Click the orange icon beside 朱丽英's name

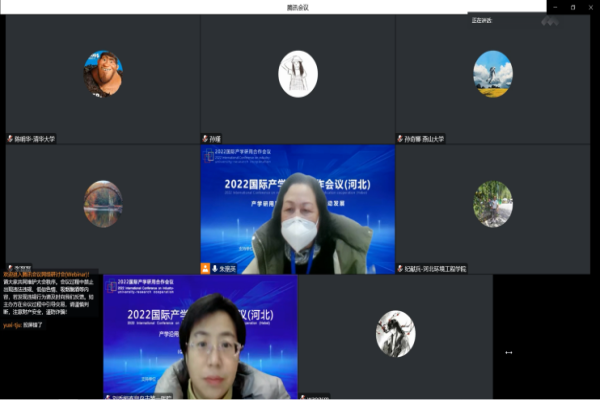tap(205, 269)
